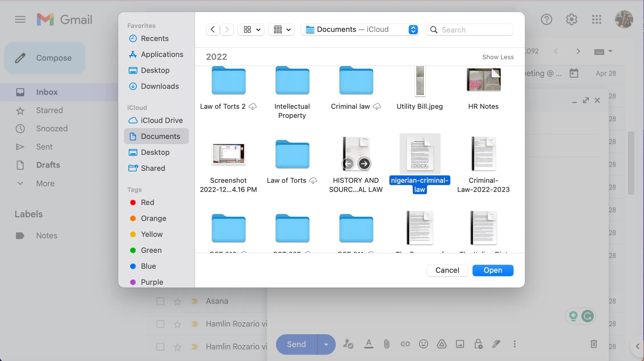Open the item grouping dropdown in the picker
Viewport: 644px width, 361px height.
click(x=281, y=29)
